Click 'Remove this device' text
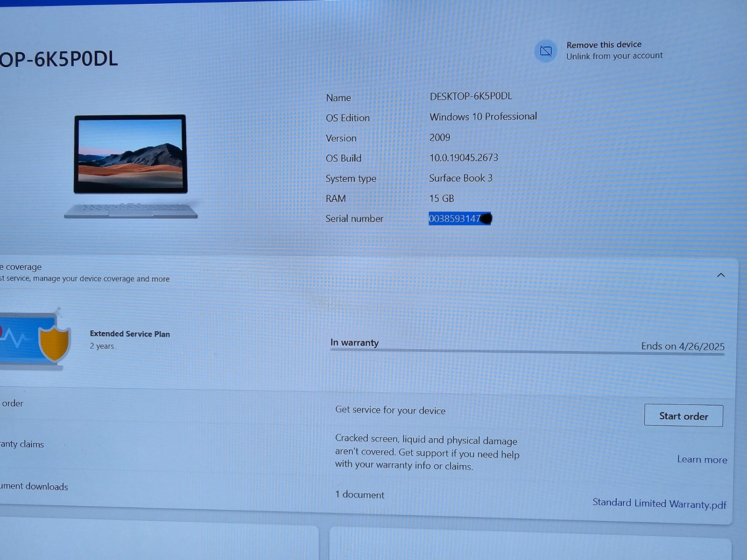747x560 pixels. (x=604, y=45)
